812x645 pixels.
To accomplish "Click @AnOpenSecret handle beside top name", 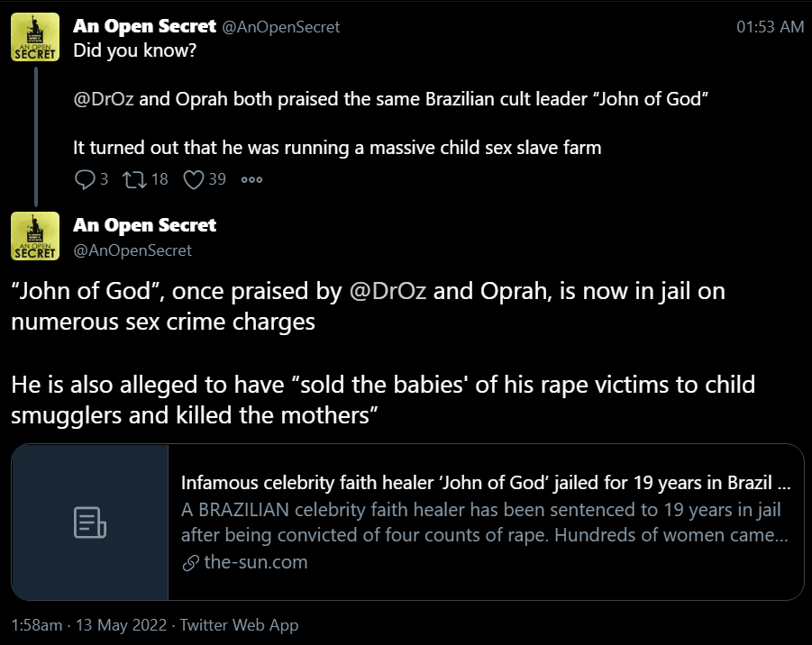I will [281, 27].
